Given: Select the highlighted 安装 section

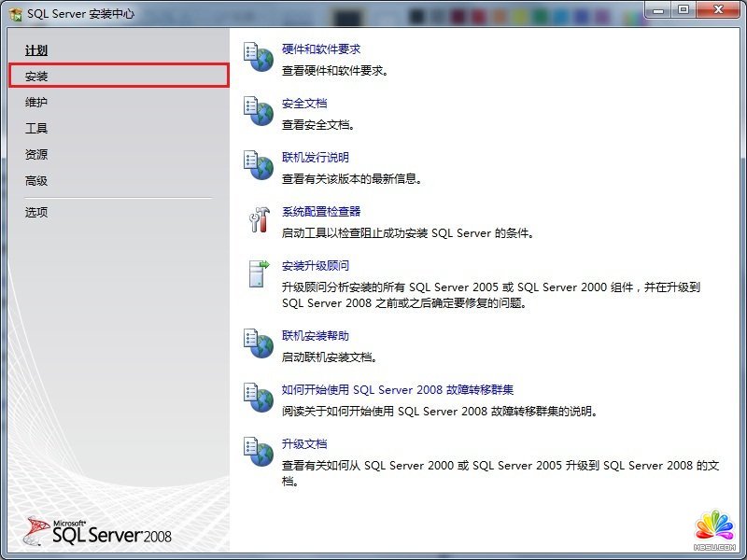Looking at the screenshot, I should coord(37,76).
